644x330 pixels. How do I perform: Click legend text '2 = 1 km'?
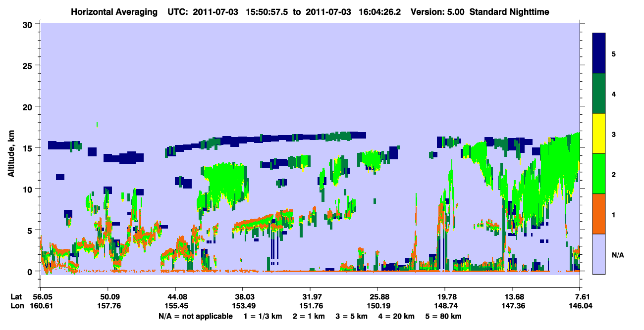click(310, 316)
